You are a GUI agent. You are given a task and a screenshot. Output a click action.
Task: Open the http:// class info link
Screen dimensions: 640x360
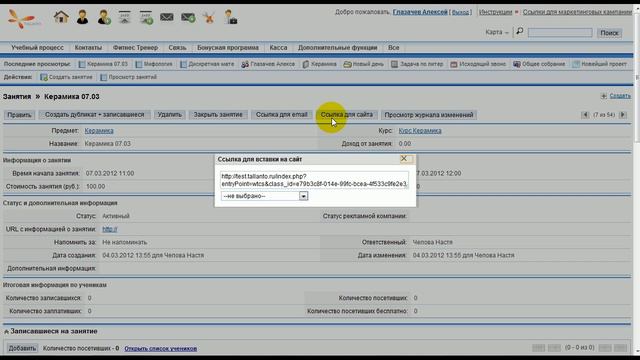[109, 229]
